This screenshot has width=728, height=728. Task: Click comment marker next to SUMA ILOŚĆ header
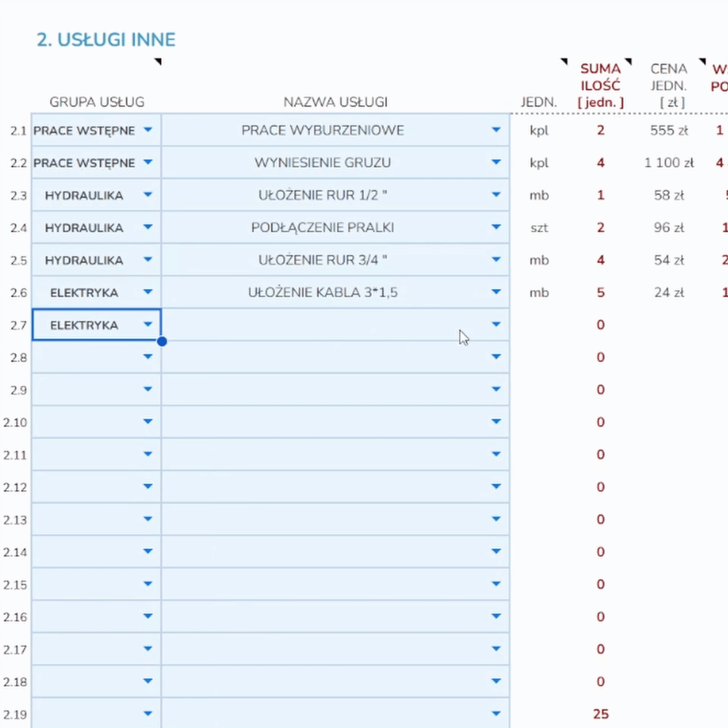[x=628, y=61]
